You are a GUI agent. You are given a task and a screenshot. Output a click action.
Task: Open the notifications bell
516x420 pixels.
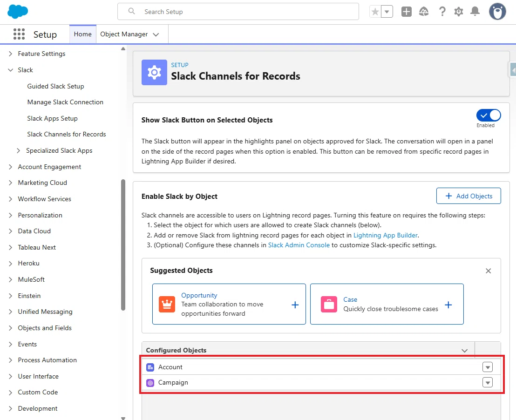point(475,12)
